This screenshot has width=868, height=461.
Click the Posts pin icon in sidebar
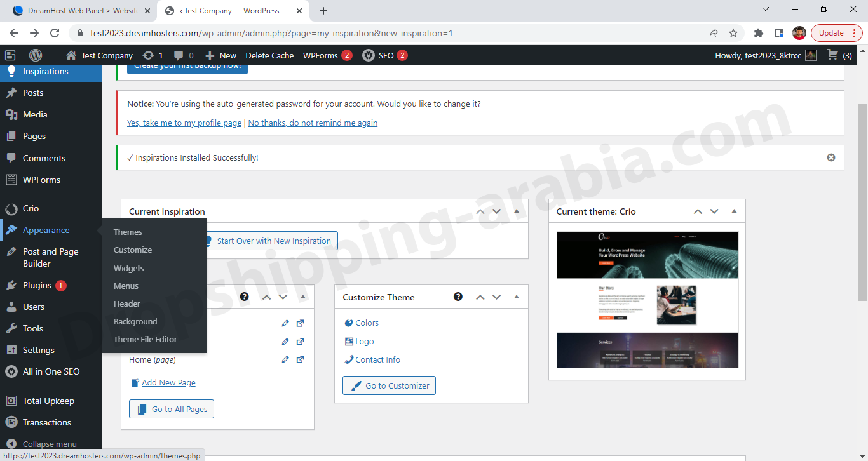click(x=11, y=93)
